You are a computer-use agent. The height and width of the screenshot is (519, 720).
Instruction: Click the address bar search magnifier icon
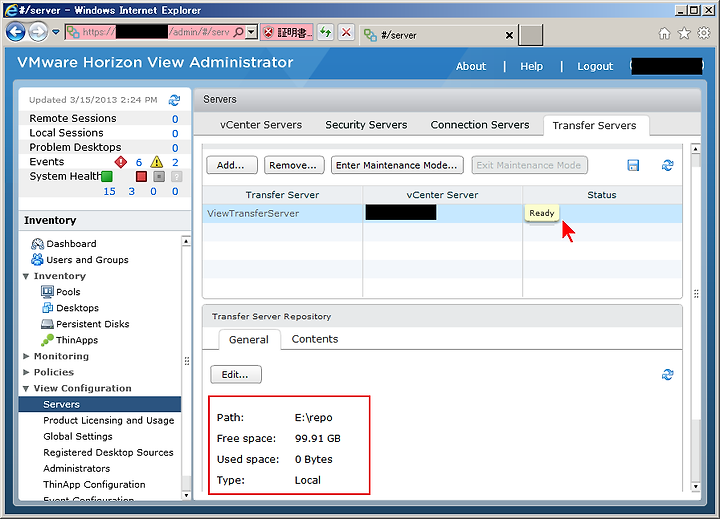[238, 32]
